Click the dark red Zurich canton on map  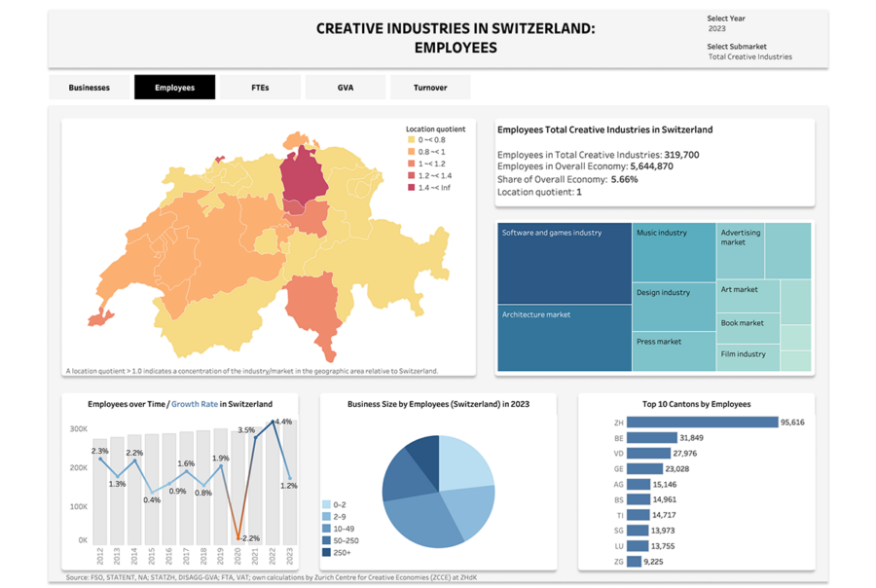tap(303, 177)
